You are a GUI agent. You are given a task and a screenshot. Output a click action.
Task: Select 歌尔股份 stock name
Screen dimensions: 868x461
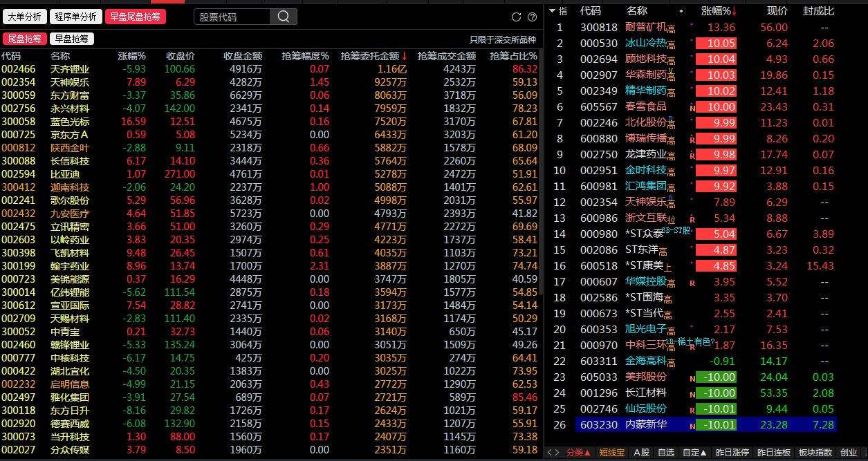[70, 200]
